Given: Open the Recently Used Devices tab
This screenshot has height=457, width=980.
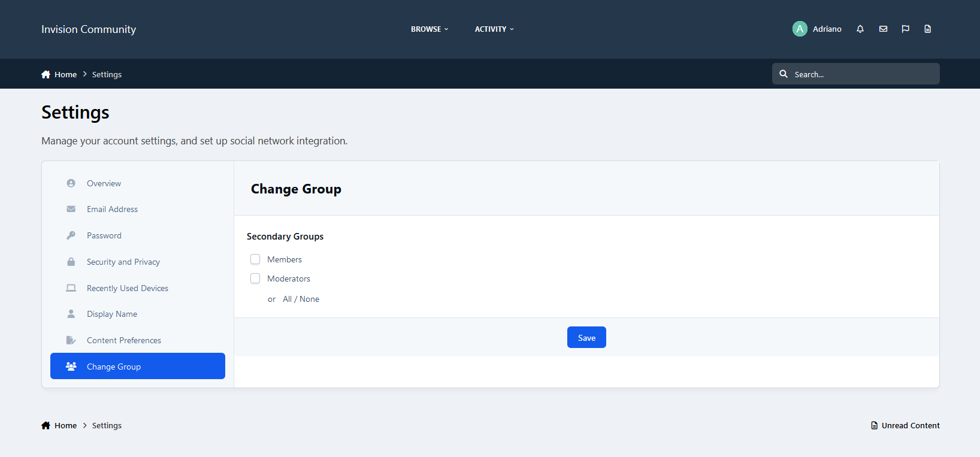Looking at the screenshot, I should pyautogui.click(x=127, y=288).
